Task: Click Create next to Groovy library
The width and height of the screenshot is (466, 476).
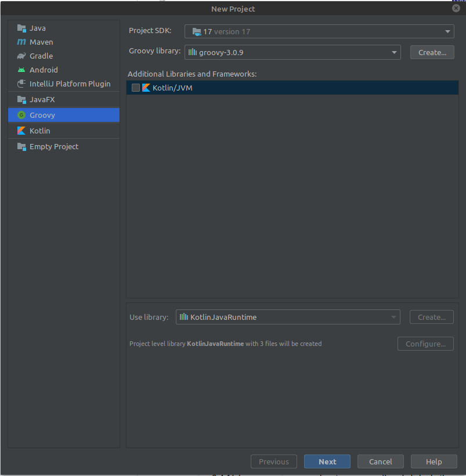Action: click(x=432, y=52)
